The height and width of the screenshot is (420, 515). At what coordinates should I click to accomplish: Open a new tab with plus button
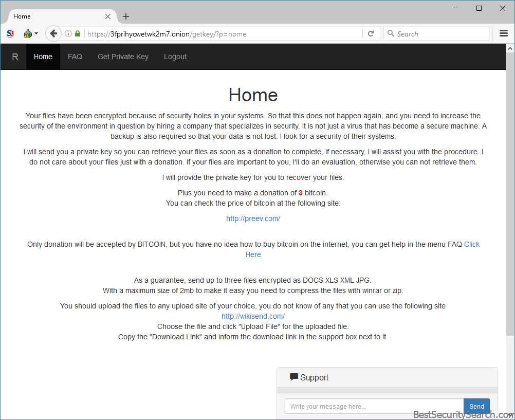pos(126,16)
